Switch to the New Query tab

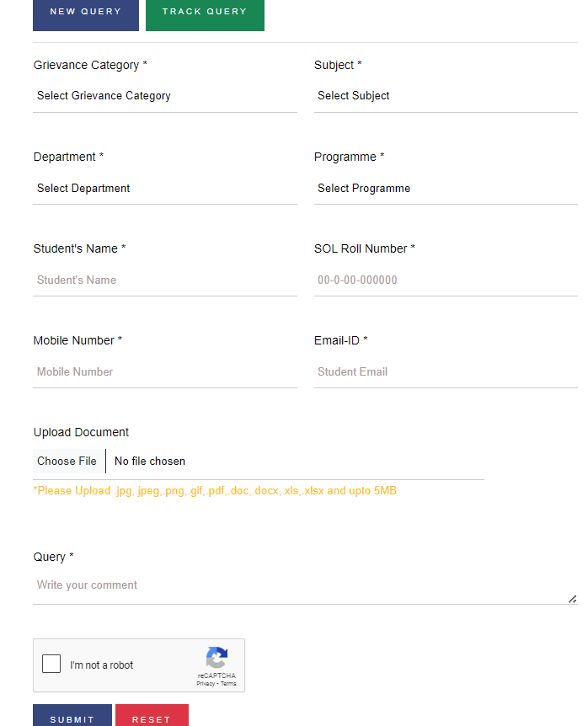[x=86, y=13]
